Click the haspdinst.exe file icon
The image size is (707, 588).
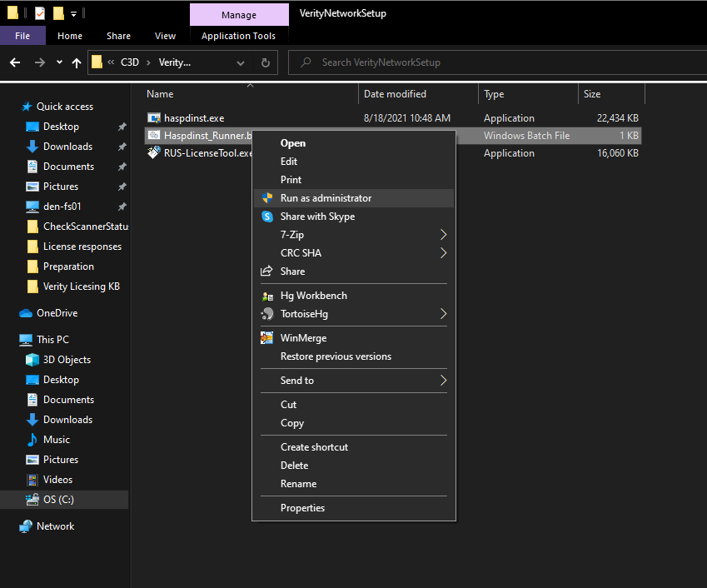[153, 118]
